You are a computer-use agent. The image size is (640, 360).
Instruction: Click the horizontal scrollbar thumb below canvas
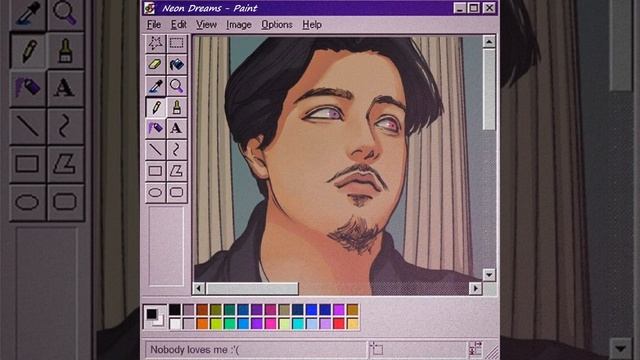[x=252, y=289]
